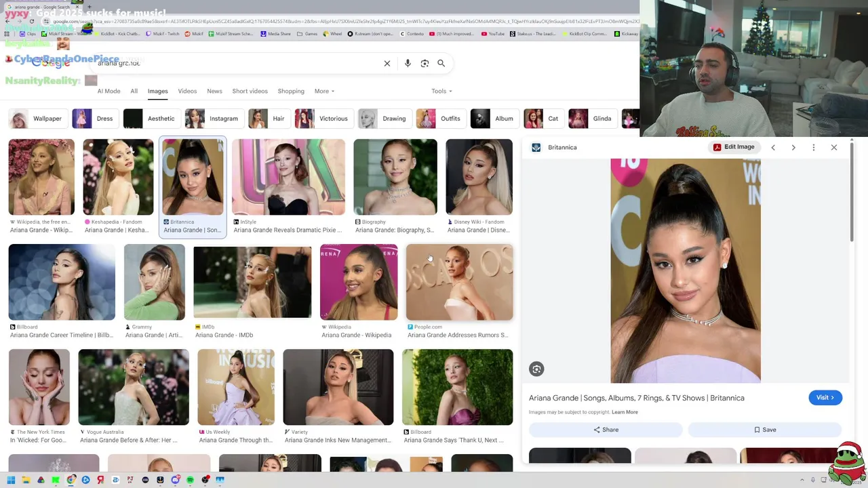Filter images by Aesthetic chip
868x488 pixels.
point(151,119)
